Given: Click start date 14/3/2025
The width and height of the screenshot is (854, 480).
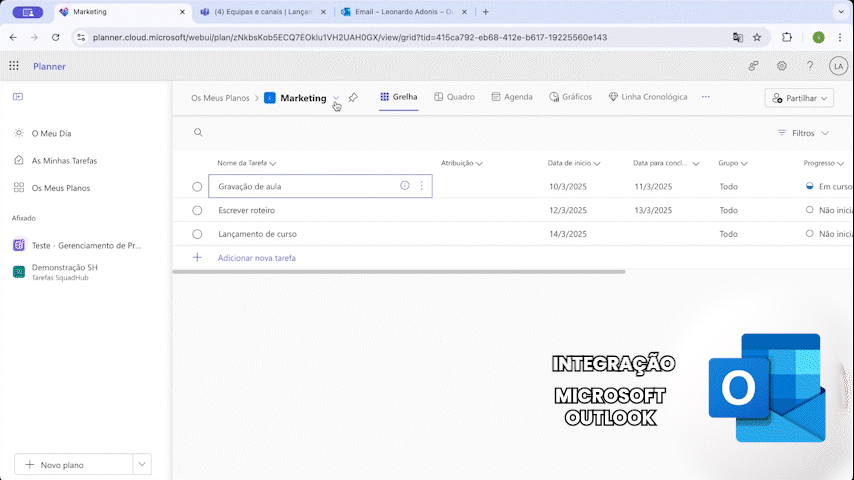Looking at the screenshot, I should tap(568, 234).
